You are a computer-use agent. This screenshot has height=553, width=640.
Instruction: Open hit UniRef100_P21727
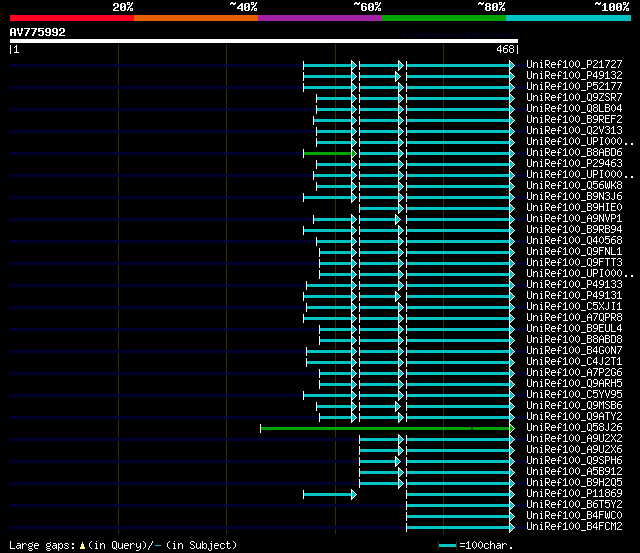point(574,64)
